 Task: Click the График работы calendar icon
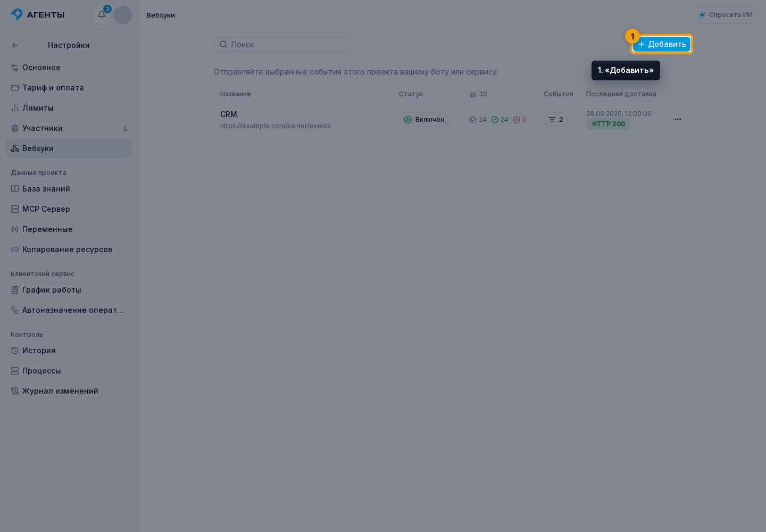pyautogui.click(x=15, y=290)
